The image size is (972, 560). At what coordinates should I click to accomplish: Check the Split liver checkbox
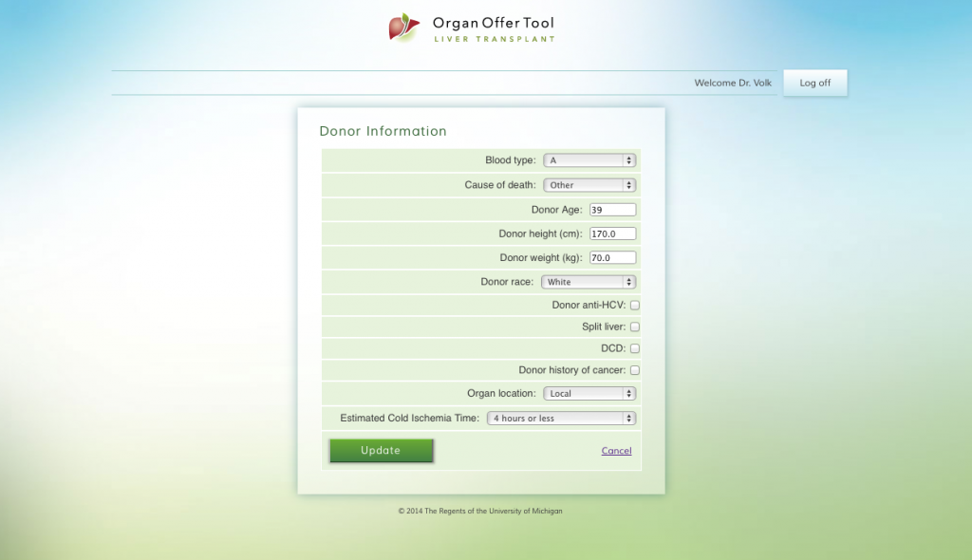point(635,327)
